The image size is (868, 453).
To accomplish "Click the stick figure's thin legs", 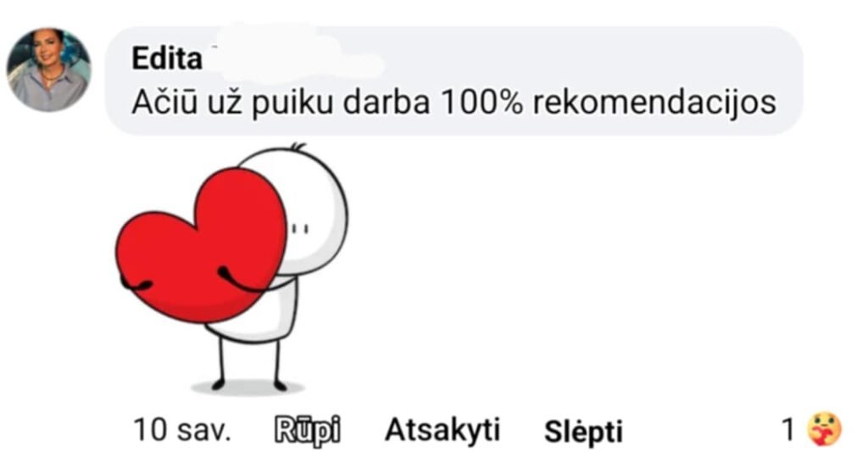I will 250,363.
